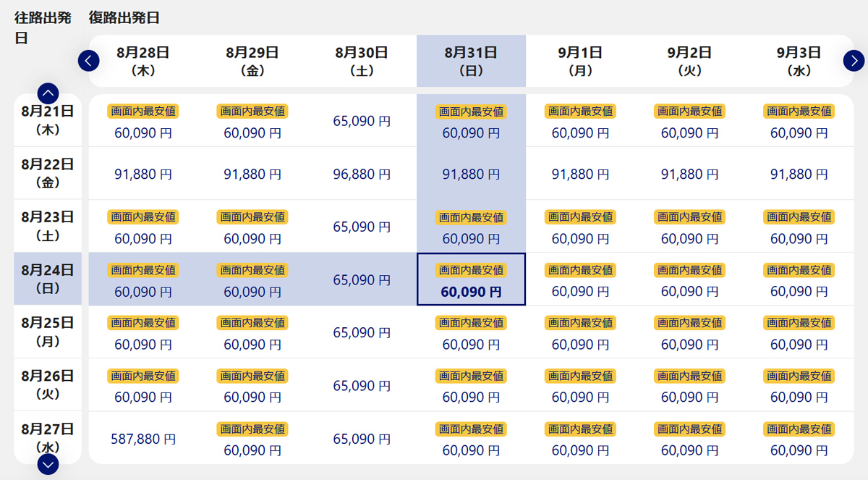Screen dimensions: 868x480
Task: Pick 8月22日 outbound, 8月28日 return 91,880 円
Action: pyautogui.click(x=143, y=174)
